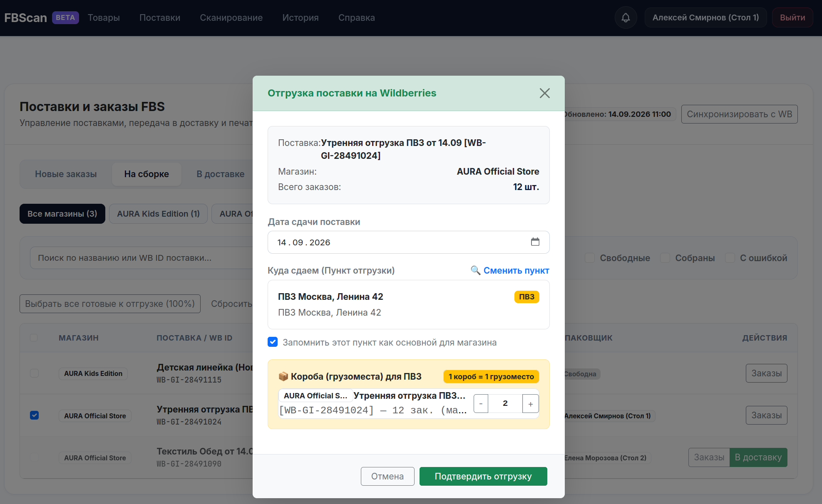Open Заказы for the Утренняя отгрузка row
Screen dimensions: 822x504
[x=766, y=415]
